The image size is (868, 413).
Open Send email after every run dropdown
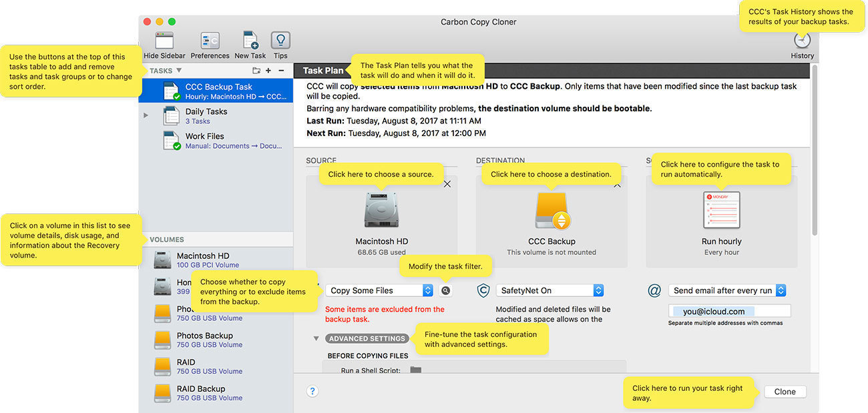tap(727, 291)
